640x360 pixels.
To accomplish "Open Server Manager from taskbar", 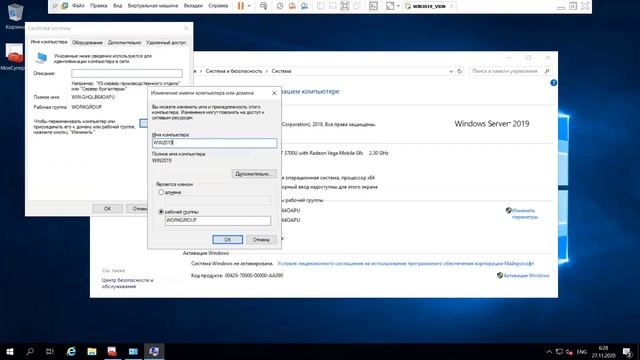I will [x=133, y=351].
